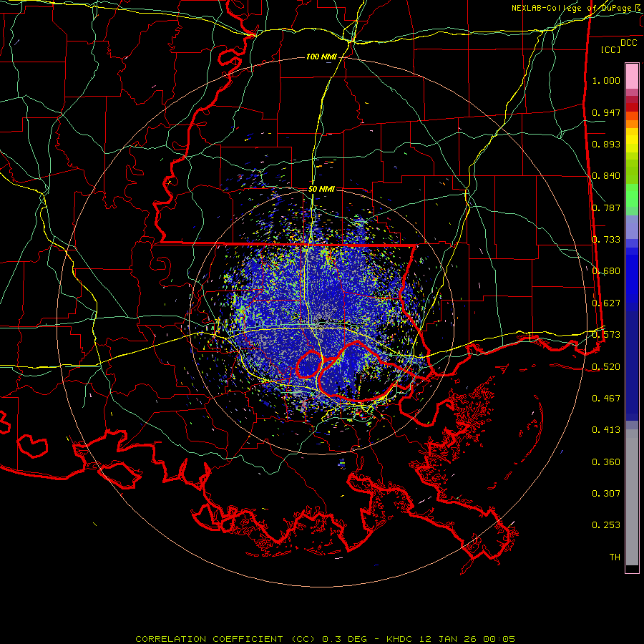
Task: Select the 0.680 legend value
Action: click(606, 271)
